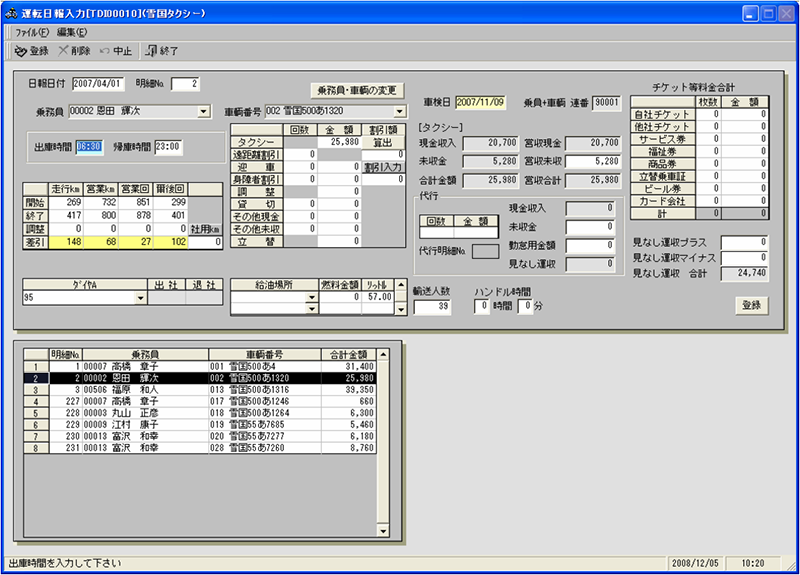Click the 車検日 field 2007/11/09
The height and width of the screenshot is (575, 800).
[480, 102]
